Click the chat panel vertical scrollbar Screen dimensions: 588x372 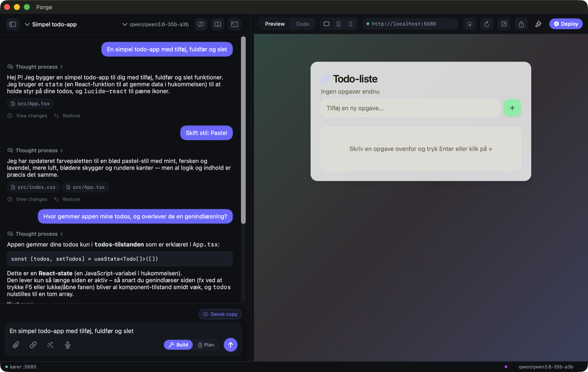[x=243, y=130]
